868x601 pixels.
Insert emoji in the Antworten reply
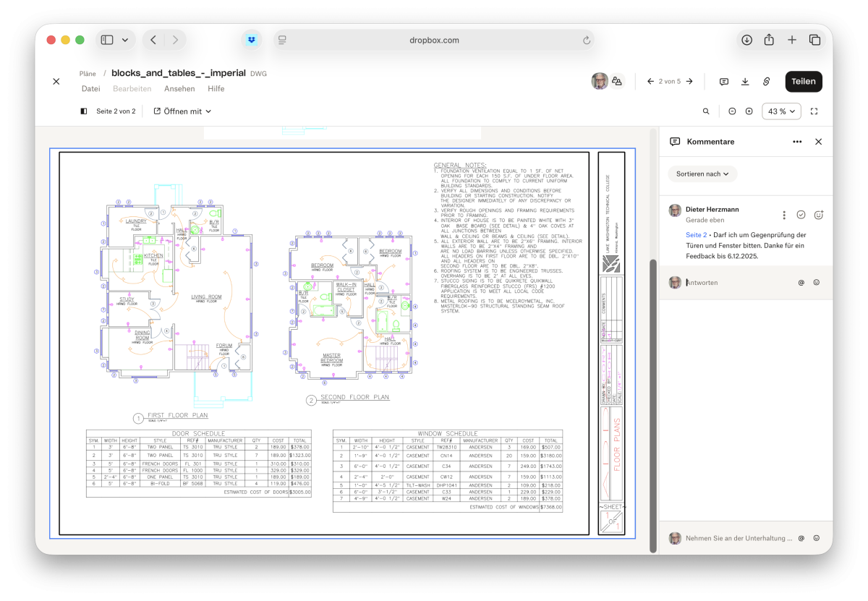[817, 283]
